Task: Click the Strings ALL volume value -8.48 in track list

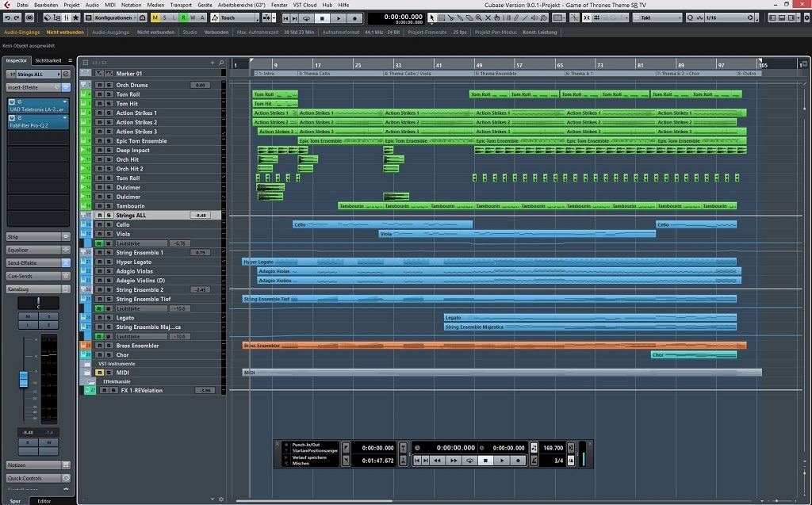Action: click(200, 216)
